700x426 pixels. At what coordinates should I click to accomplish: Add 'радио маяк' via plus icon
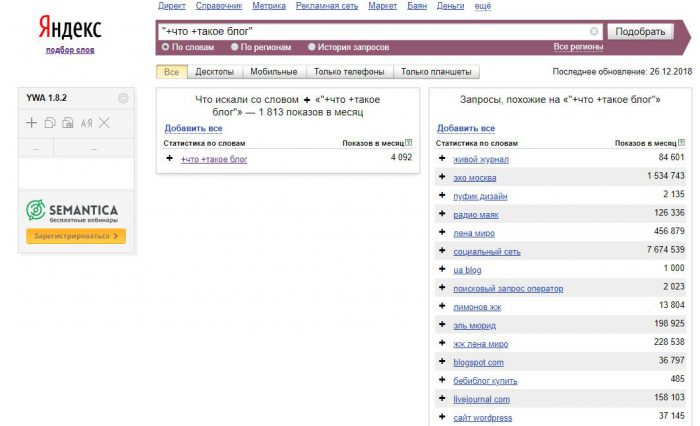click(x=442, y=213)
